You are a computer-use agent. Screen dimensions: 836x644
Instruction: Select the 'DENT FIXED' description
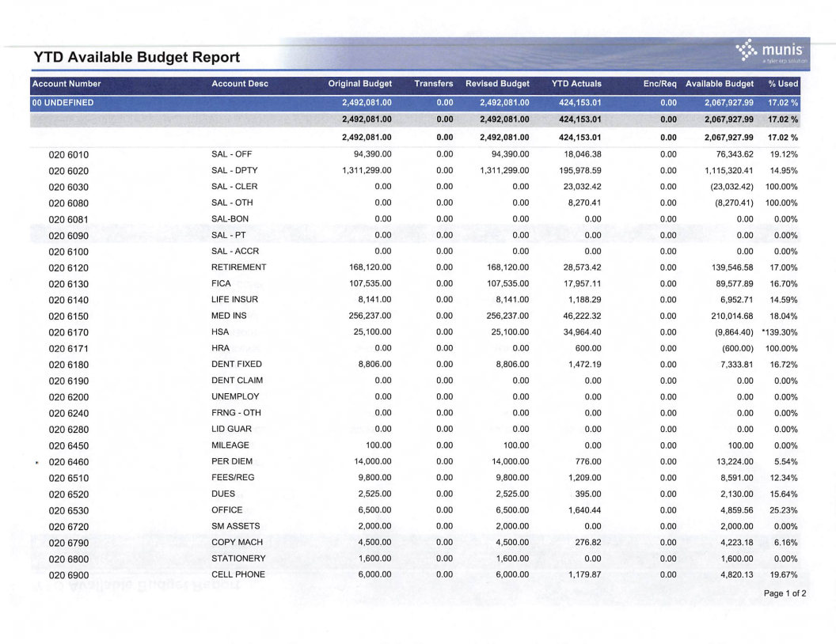pos(237,365)
